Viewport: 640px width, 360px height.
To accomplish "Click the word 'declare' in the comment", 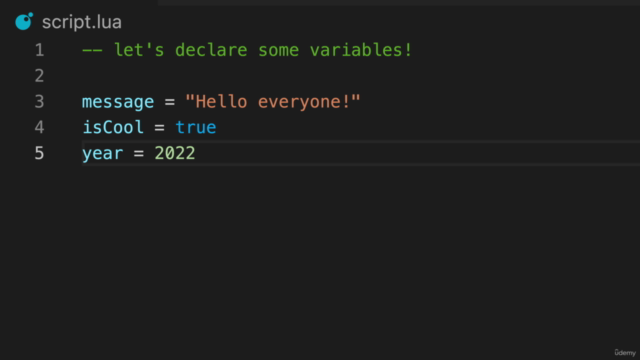I will pyautogui.click(x=211, y=50).
